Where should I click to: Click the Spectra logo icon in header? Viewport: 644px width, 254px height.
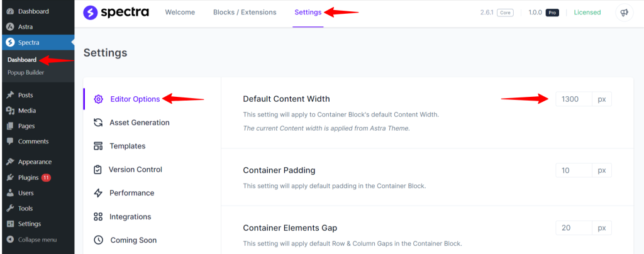click(x=91, y=12)
